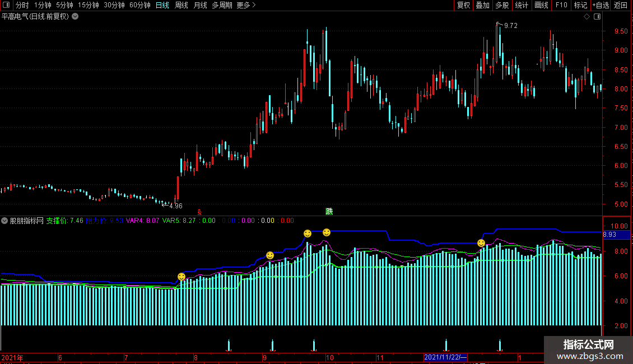Toggle the right side panel icon
633x364 pixels.
(597, 17)
